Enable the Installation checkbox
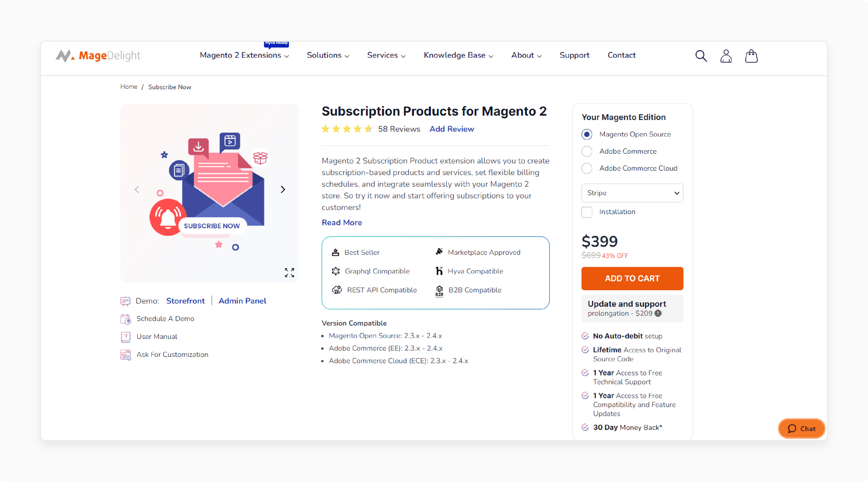This screenshot has width=868, height=482. point(586,212)
